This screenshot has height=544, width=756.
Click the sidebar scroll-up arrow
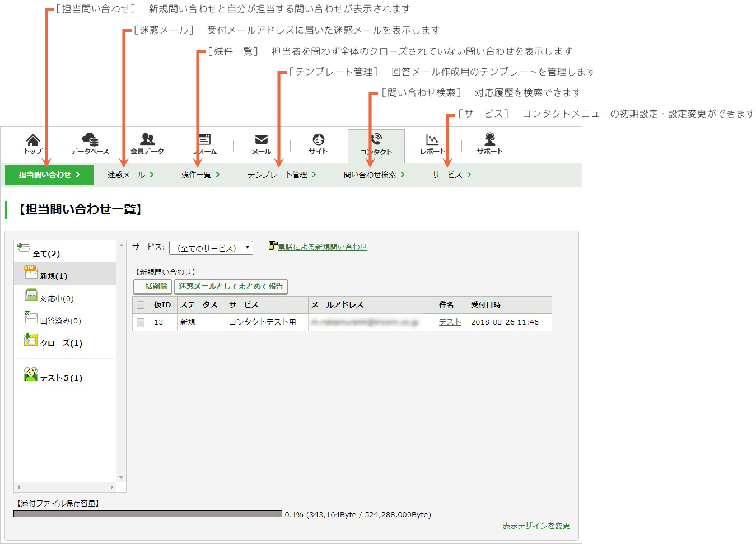tap(122, 245)
